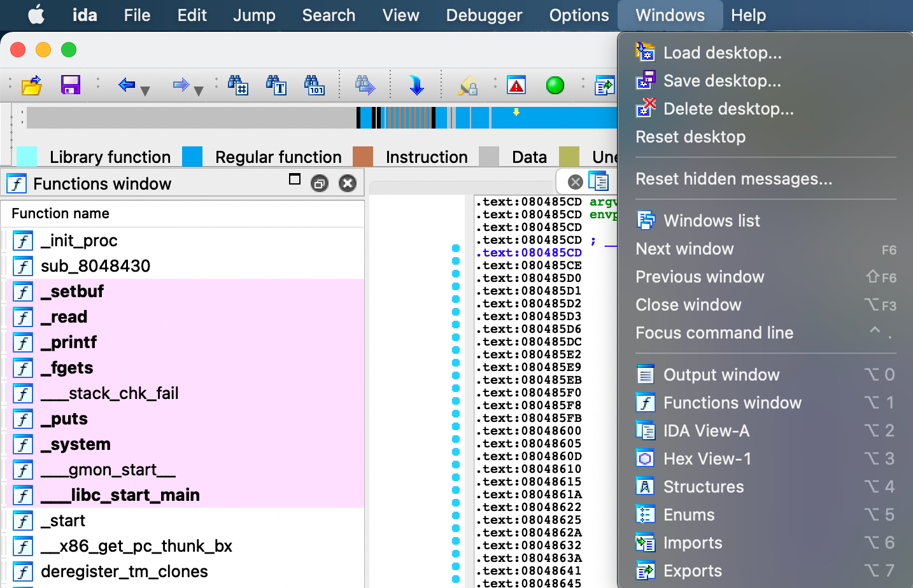Click the binoculars next-search arrow icon

[365, 85]
